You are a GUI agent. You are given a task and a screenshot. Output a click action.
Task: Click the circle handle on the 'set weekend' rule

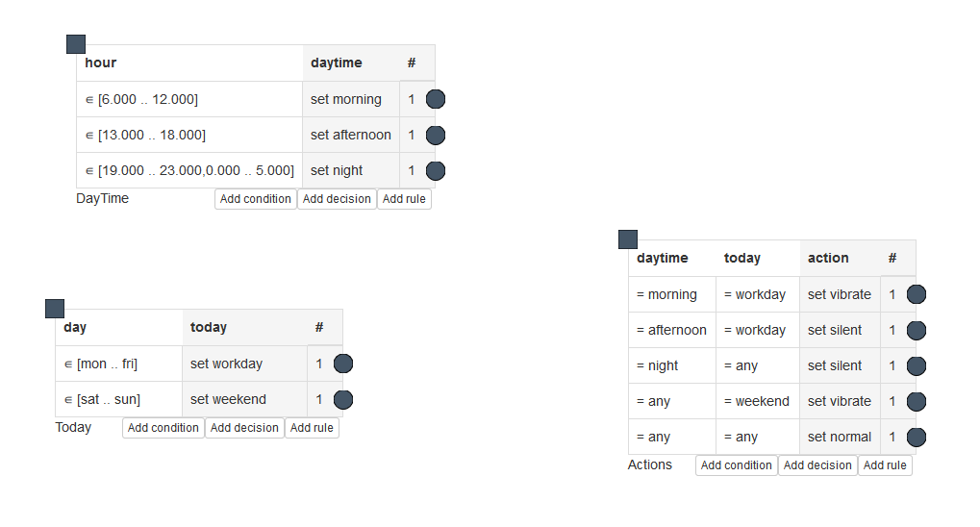pos(343,399)
